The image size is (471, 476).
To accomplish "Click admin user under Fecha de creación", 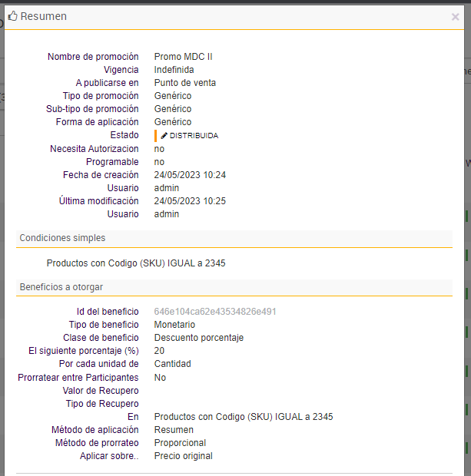I will pyautogui.click(x=167, y=188).
